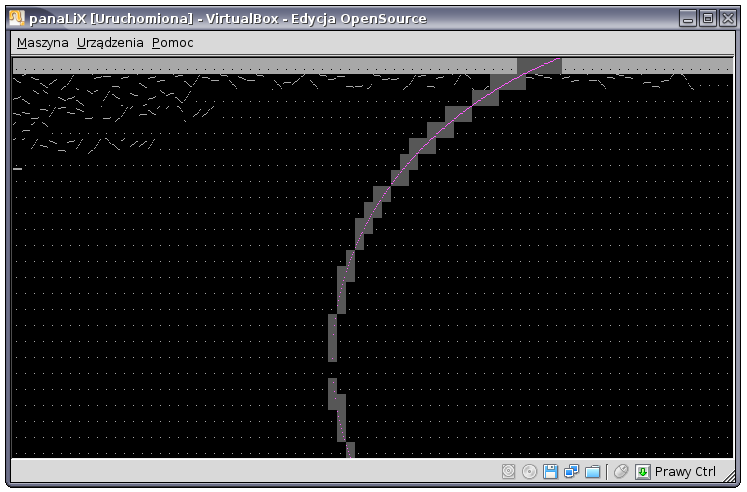Image resolution: width=747 pixels, height=492 pixels.
Task: Click the VirtualBox title bar app icon
Action: pyautogui.click(x=15, y=18)
